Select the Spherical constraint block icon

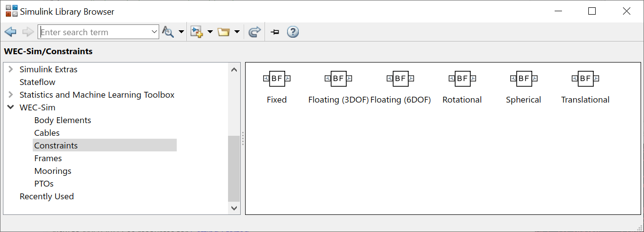pos(523,78)
